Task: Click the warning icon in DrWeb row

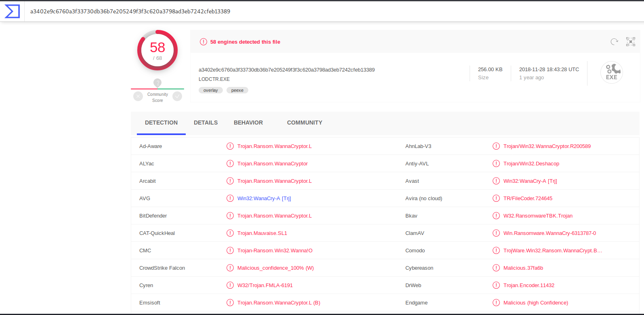Action: 496,285
